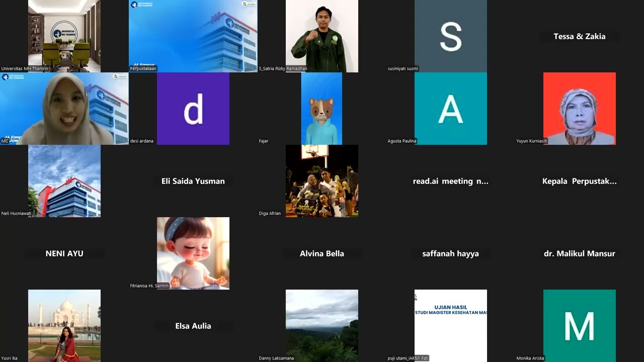644x362 pixels.
Task: Select Neli Husniawati building photo tile
Action: tap(64, 181)
